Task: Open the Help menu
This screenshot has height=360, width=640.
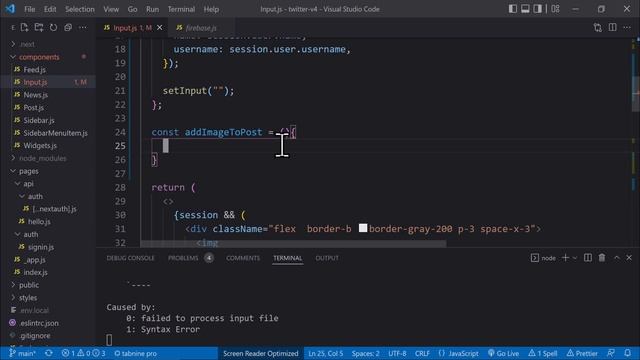Action: tap(211, 9)
